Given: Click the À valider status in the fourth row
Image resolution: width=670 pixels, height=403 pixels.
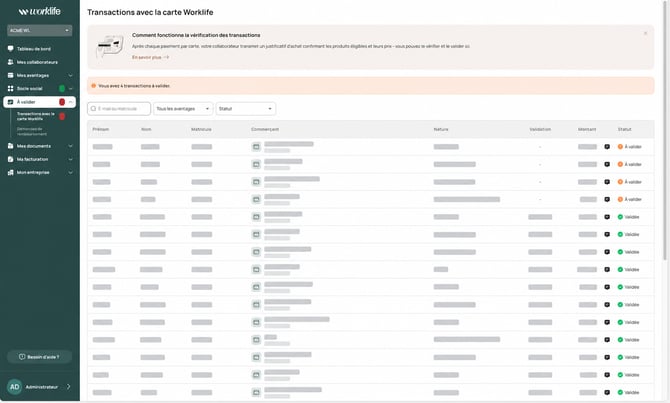Looking at the screenshot, I should pyautogui.click(x=629, y=199).
